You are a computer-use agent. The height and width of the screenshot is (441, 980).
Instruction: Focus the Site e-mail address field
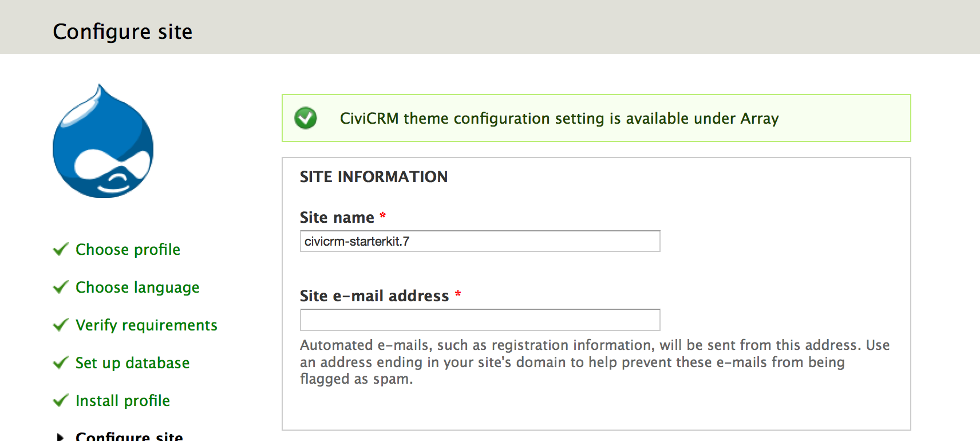(x=480, y=320)
